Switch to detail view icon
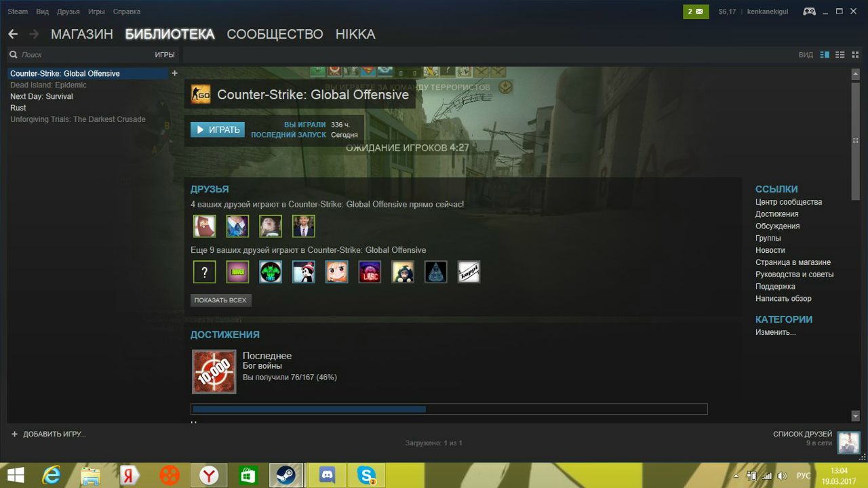The image size is (868, 488). [x=825, y=55]
